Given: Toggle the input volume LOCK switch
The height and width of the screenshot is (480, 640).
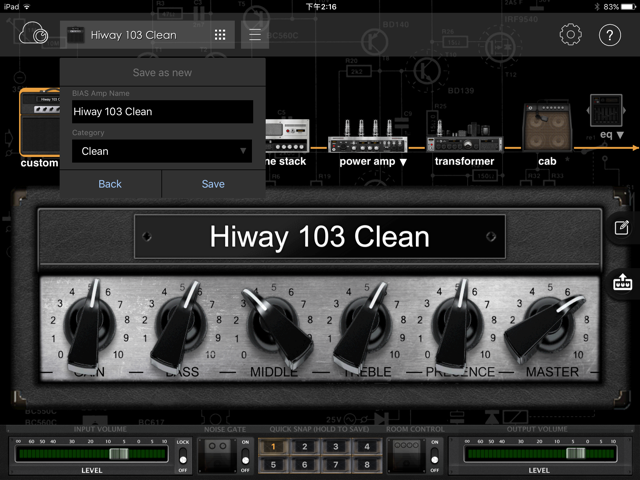Looking at the screenshot, I should (183, 456).
